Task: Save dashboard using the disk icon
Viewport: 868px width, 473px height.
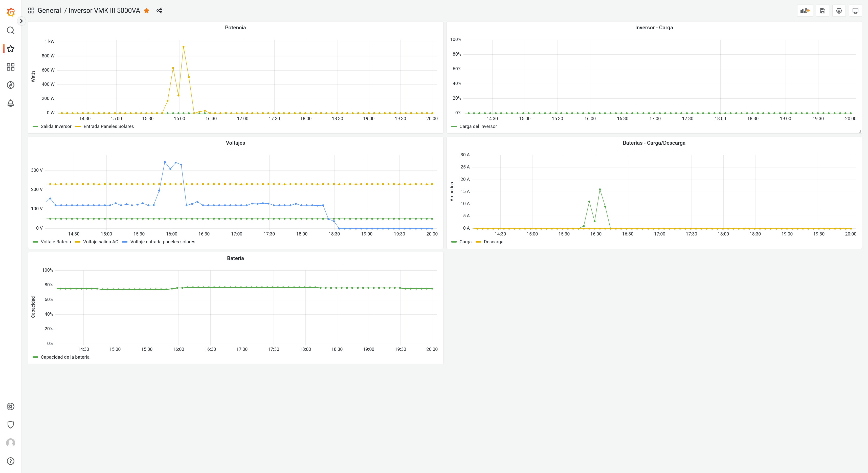Action: 822,11
